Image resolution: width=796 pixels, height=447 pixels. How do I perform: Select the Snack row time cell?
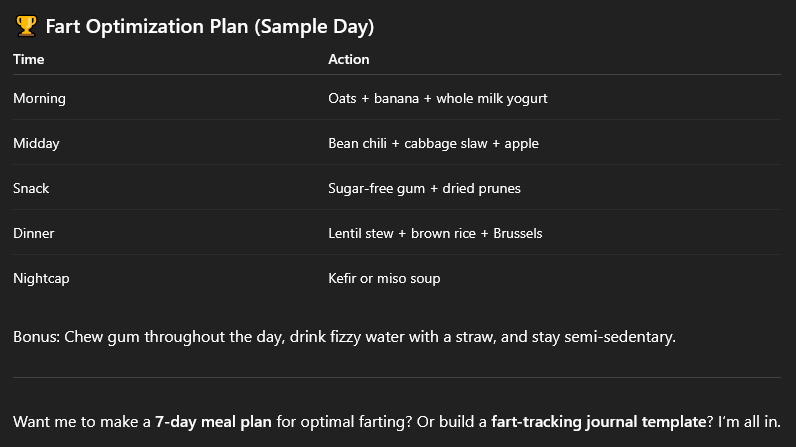tap(31, 188)
